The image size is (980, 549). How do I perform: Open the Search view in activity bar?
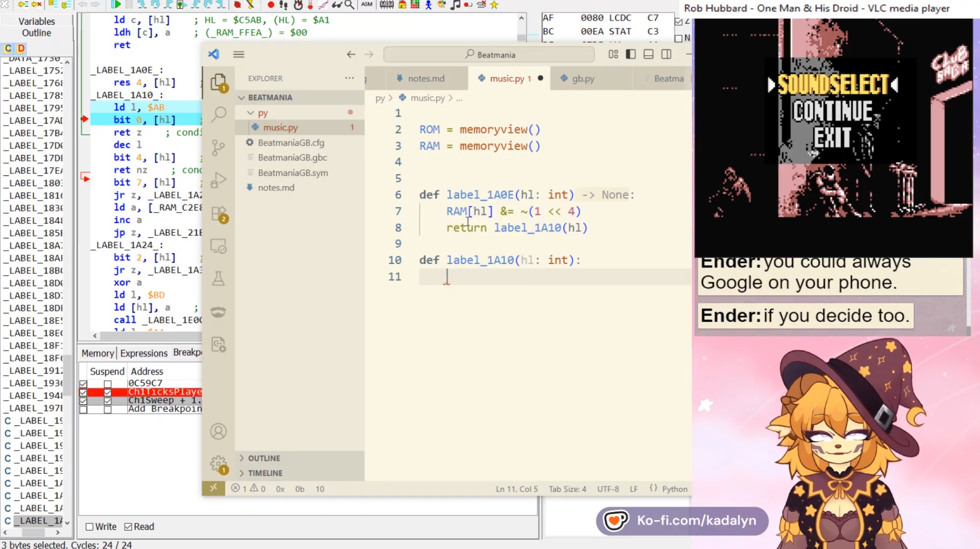tap(218, 114)
